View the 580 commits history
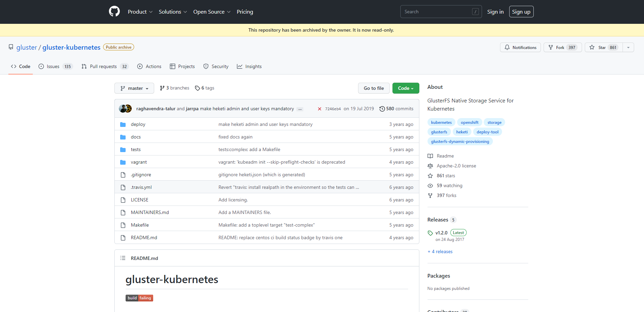This screenshot has width=644, height=312. pyautogui.click(x=397, y=109)
